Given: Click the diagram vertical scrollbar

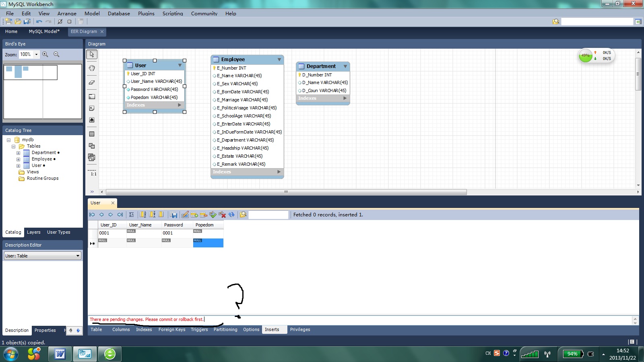Looking at the screenshot, I should [x=638, y=74].
